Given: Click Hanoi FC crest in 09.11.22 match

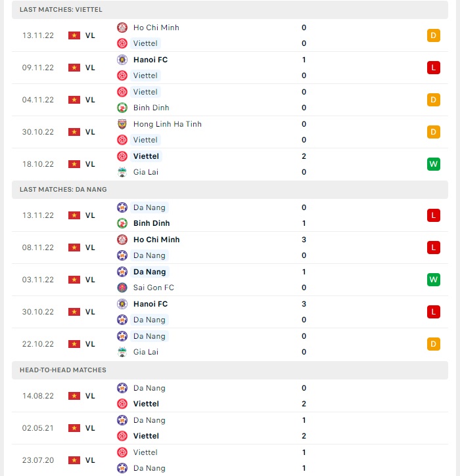Looking at the screenshot, I should (122, 60).
